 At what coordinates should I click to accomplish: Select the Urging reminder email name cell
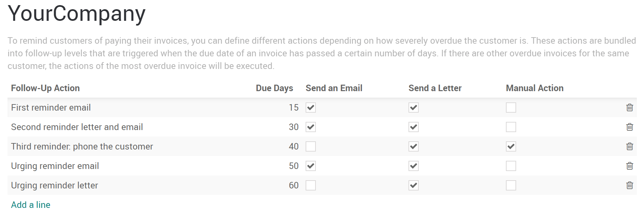click(55, 166)
